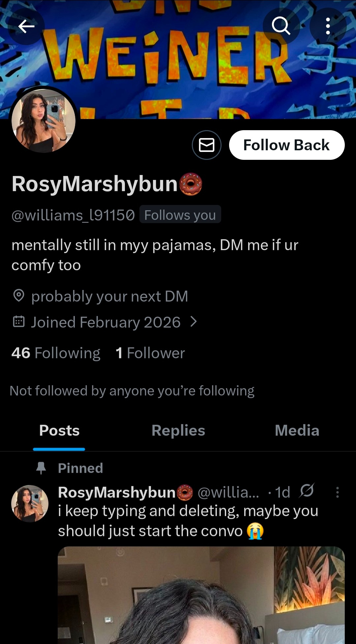View the 46 Following list
The height and width of the screenshot is (644, 356).
point(56,353)
